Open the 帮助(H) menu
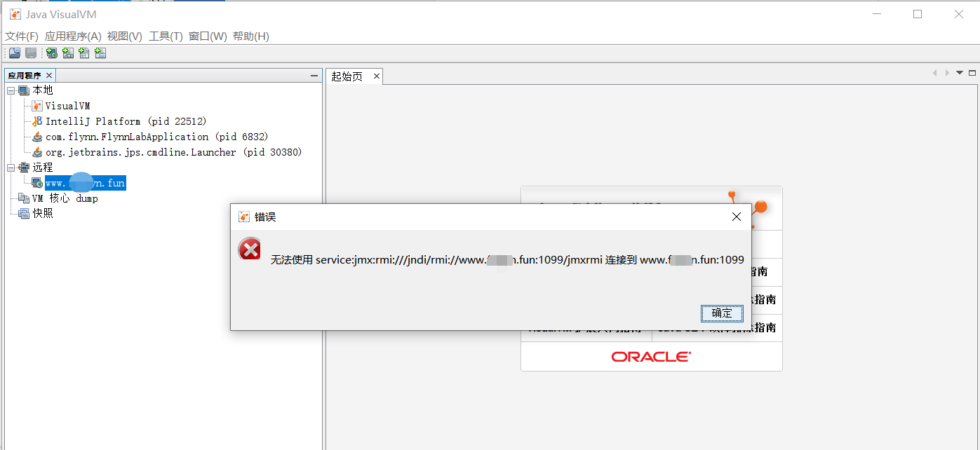 tap(251, 36)
